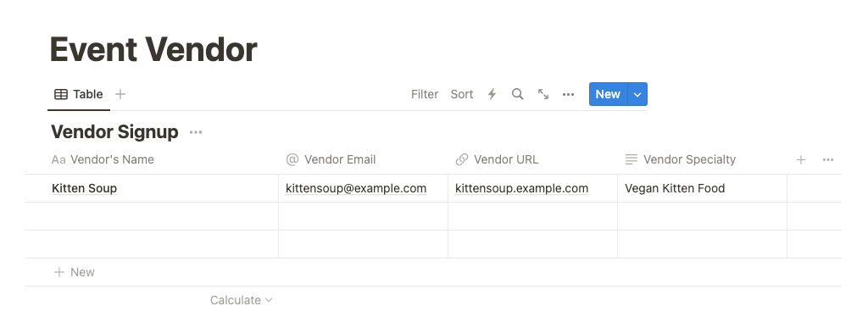The width and height of the screenshot is (868, 317).
Task: Click the expand full page arrows icon
Action: point(543,94)
